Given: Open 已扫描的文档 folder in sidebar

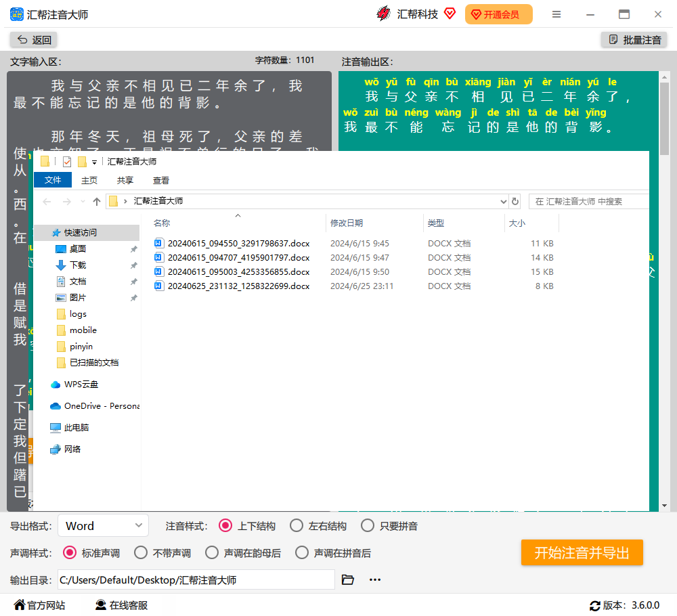Looking at the screenshot, I should click(93, 363).
